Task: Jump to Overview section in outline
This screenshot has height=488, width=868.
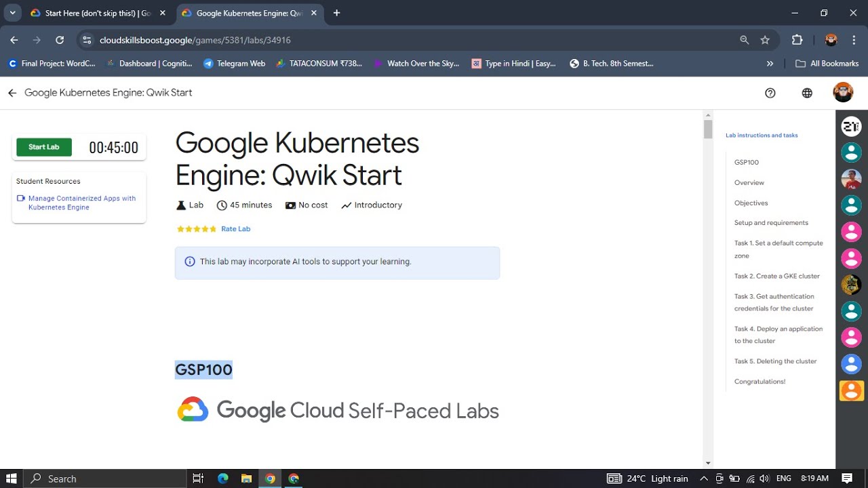Action: (749, 183)
